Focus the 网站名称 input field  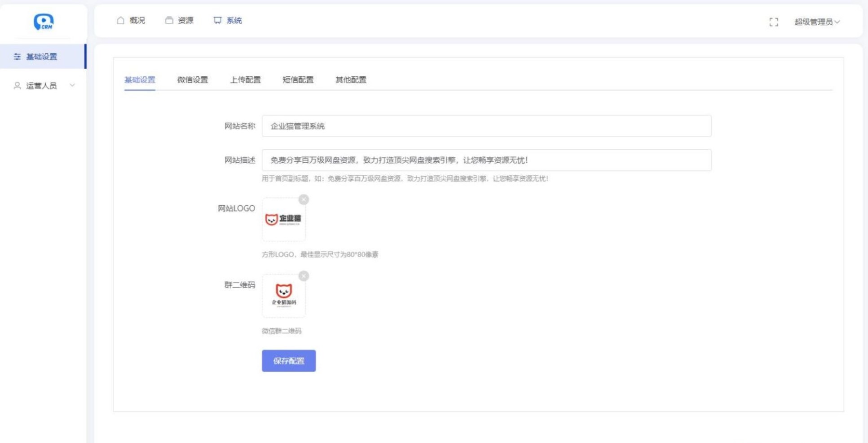(487, 126)
